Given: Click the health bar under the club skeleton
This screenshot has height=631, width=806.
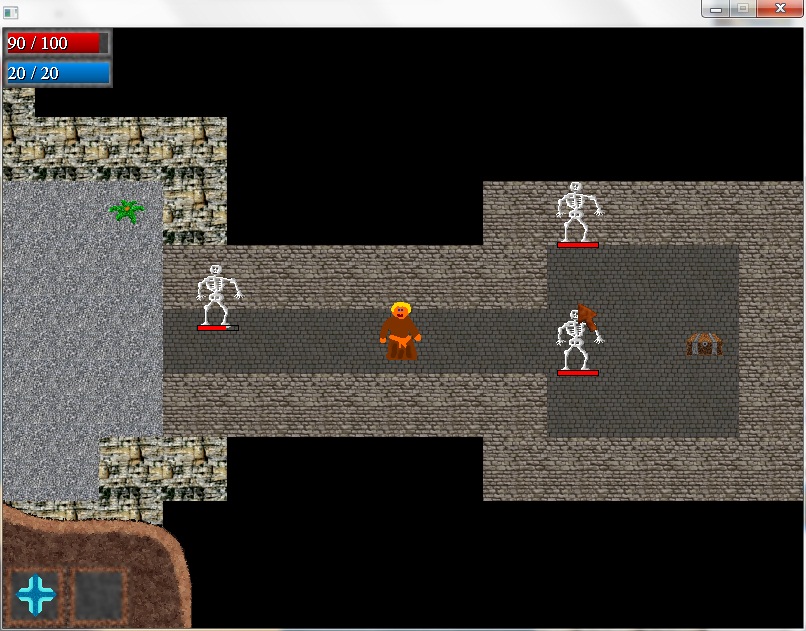Looking at the screenshot, I should (578, 373).
